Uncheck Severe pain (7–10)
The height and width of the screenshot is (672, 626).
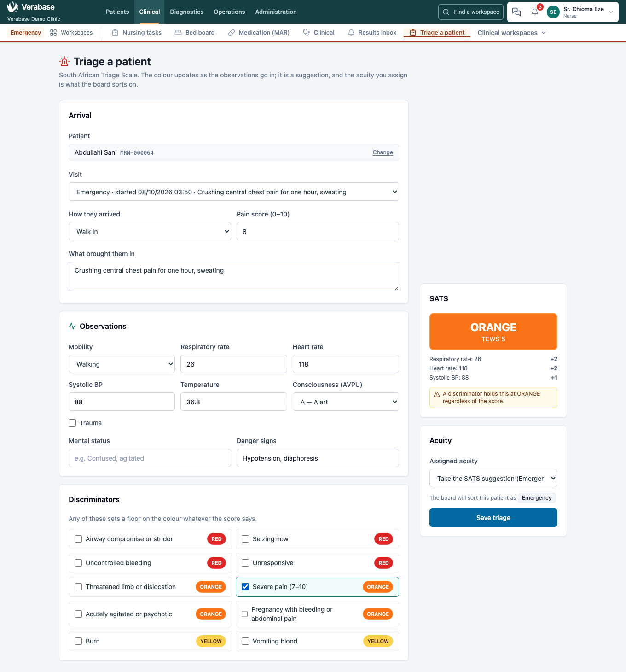[x=245, y=587]
